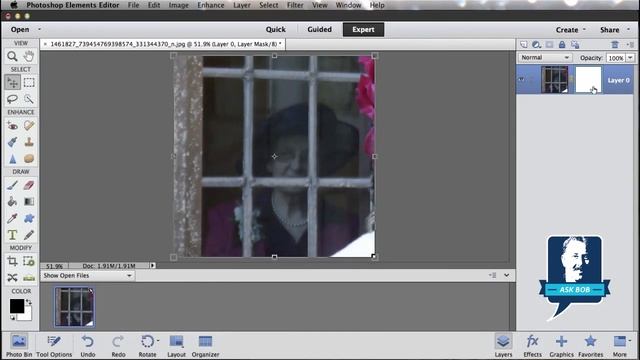Open the Favorites panel
Screen dimensions: 640x360
590,346
